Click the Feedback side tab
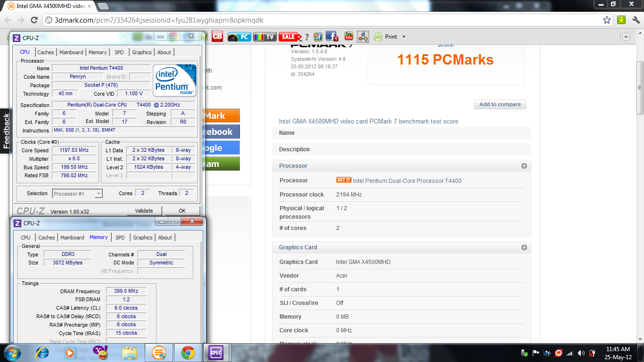 pos(6,132)
